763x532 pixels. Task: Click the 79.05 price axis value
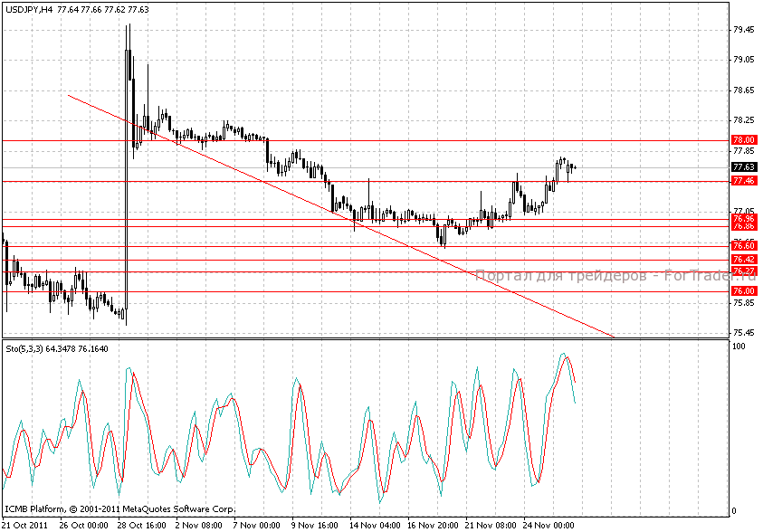(x=743, y=60)
